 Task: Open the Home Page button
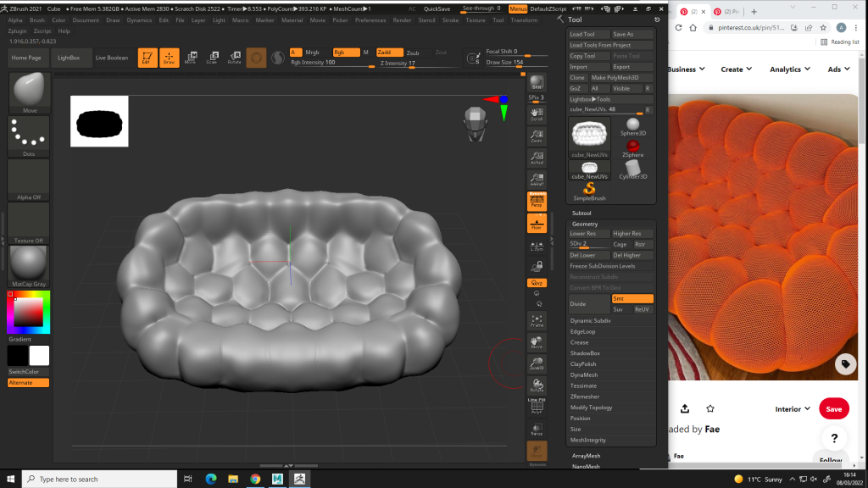tap(26, 58)
